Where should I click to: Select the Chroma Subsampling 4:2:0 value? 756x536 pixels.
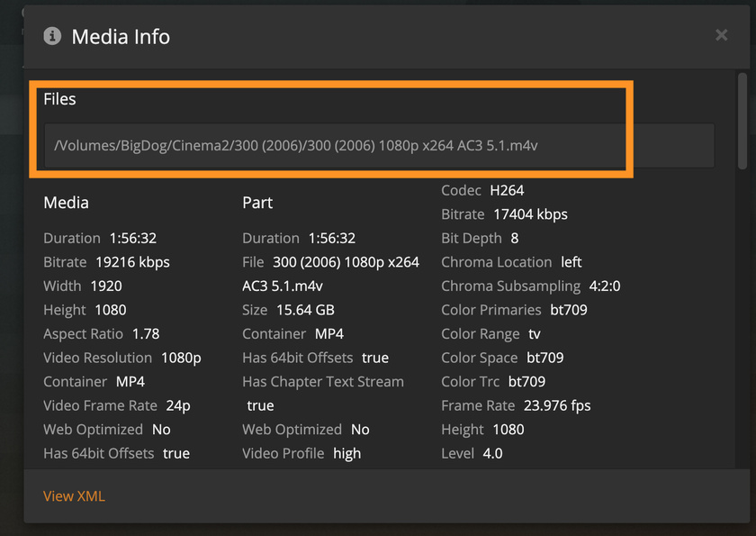(605, 286)
